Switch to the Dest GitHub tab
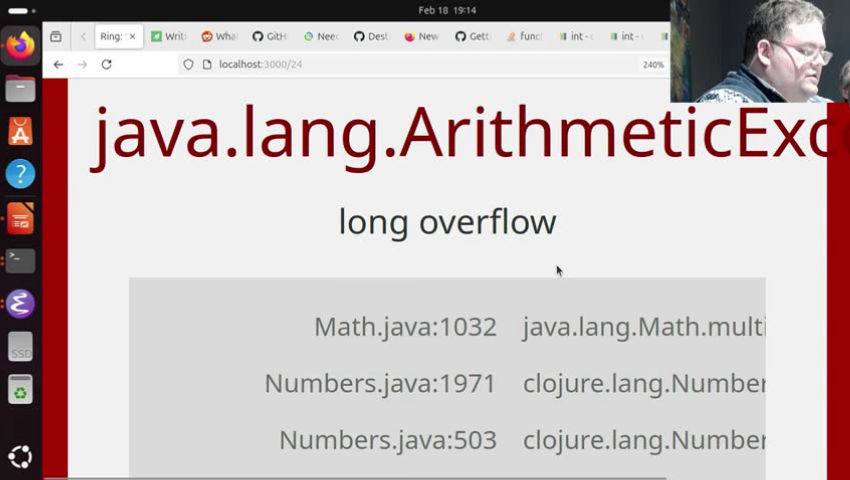 pyautogui.click(x=371, y=36)
